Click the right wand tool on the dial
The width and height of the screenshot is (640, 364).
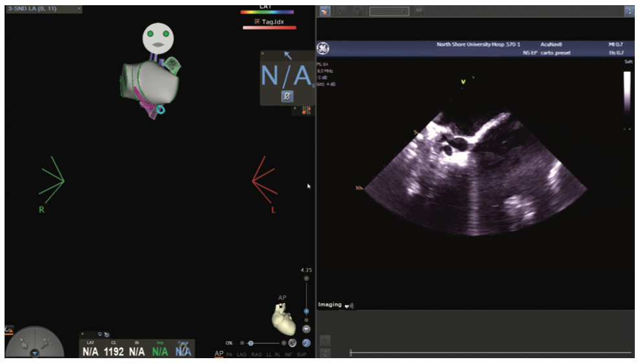(45, 343)
